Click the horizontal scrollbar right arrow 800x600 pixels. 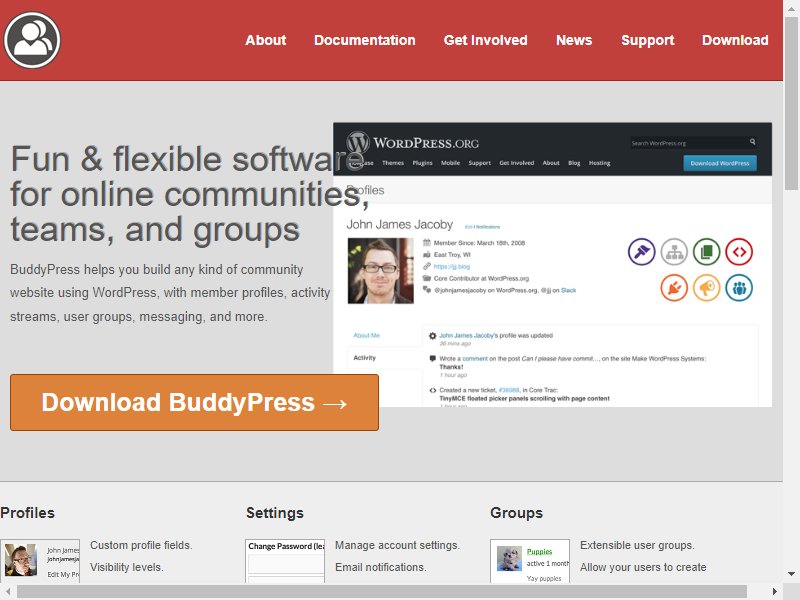[x=774, y=591]
